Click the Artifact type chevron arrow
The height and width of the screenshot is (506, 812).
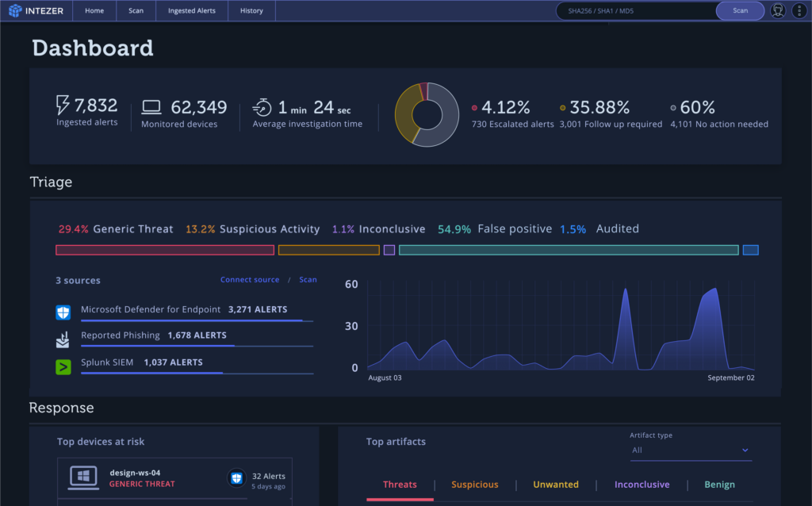pos(745,450)
